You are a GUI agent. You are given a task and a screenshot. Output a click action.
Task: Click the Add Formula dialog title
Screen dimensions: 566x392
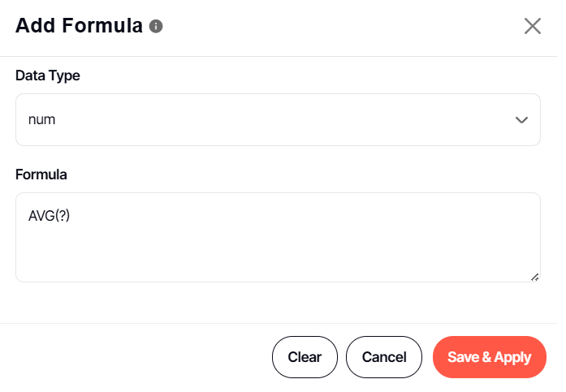point(79,26)
